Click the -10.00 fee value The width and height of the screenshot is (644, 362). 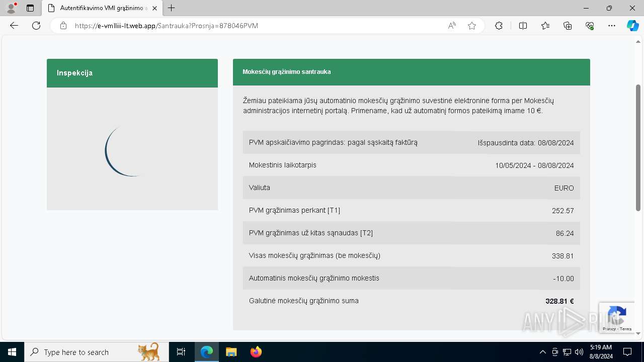pyautogui.click(x=563, y=279)
